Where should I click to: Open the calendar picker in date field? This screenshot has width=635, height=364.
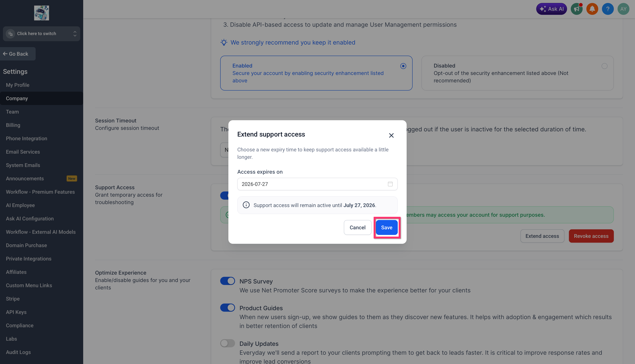(x=390, y=184)
